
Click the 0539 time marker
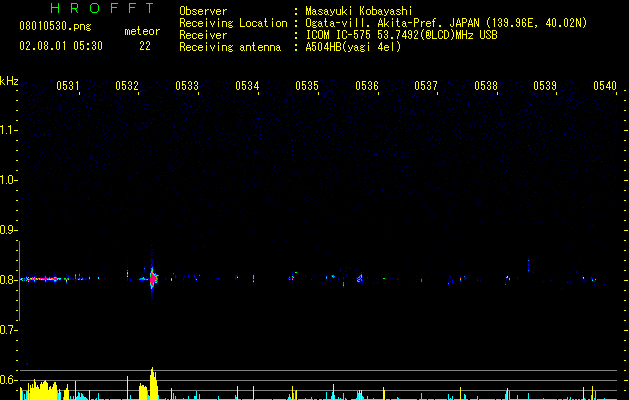click(545, 86)
